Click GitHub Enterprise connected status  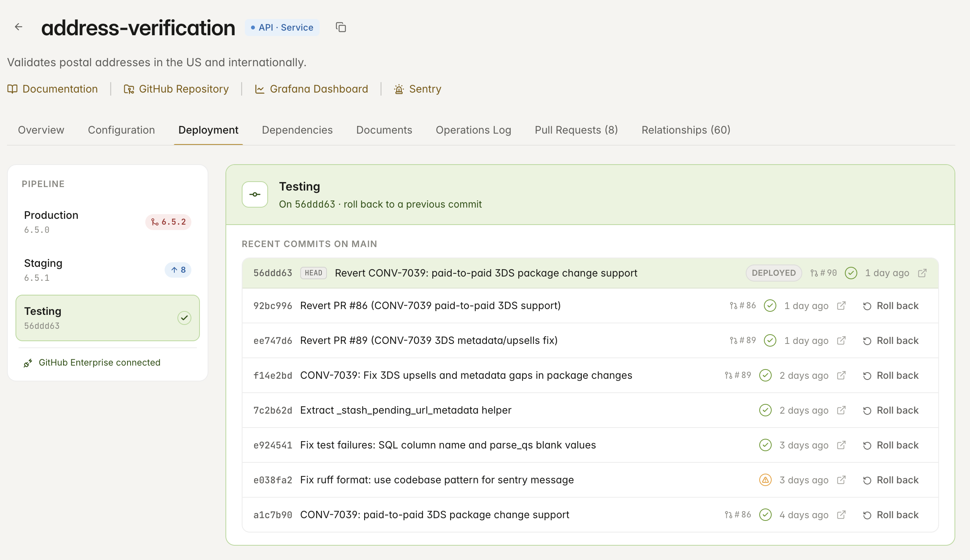[x=92, y=362]
